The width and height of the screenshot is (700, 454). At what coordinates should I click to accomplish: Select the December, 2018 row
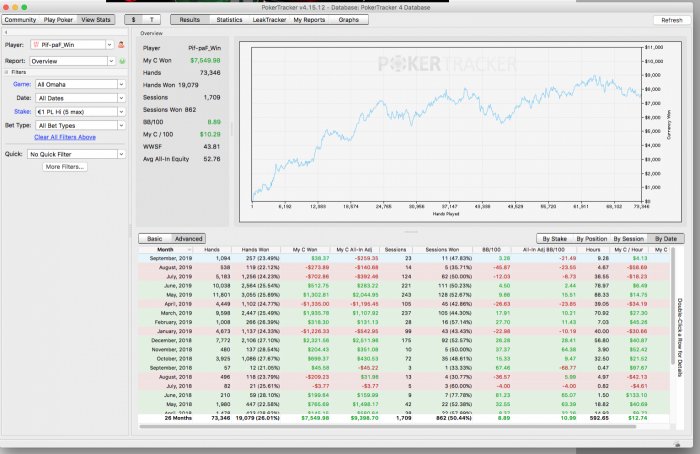(404, 340)
